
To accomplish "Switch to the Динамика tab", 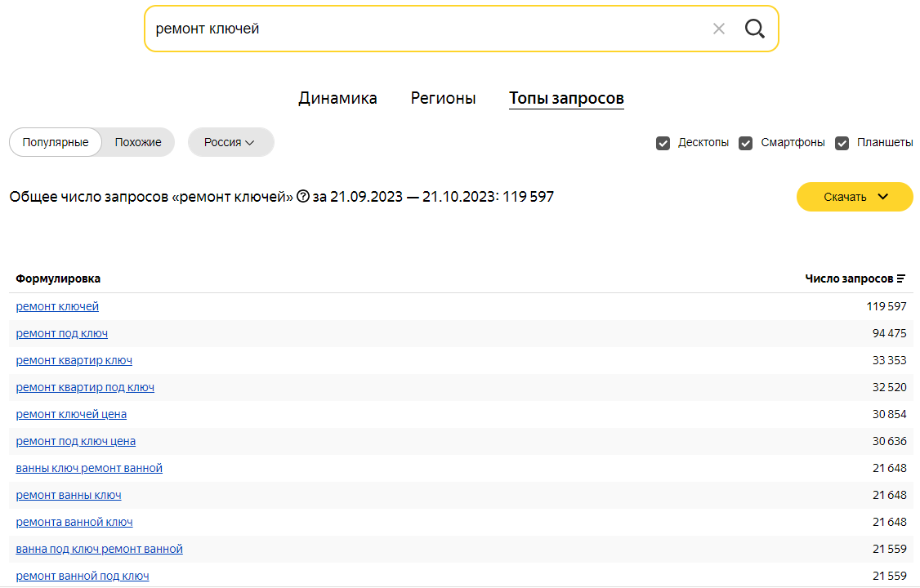I will pos(337,98).
